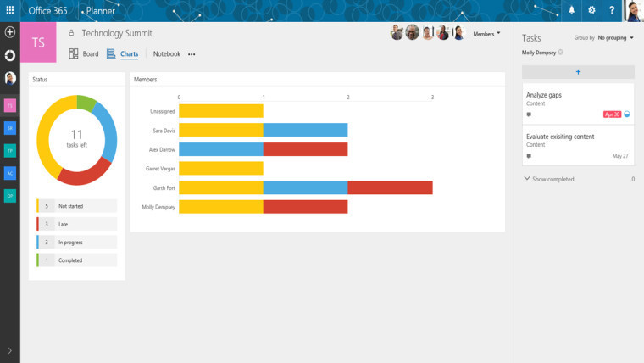Click the Office 365 header link
Viewport: 644px width, 363px height.
[47, 11]
